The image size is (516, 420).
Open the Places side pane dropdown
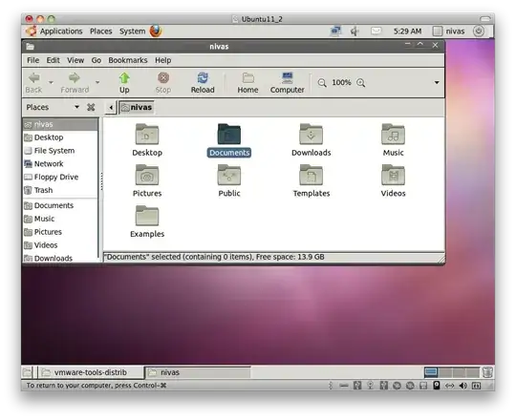click(76, 107)
